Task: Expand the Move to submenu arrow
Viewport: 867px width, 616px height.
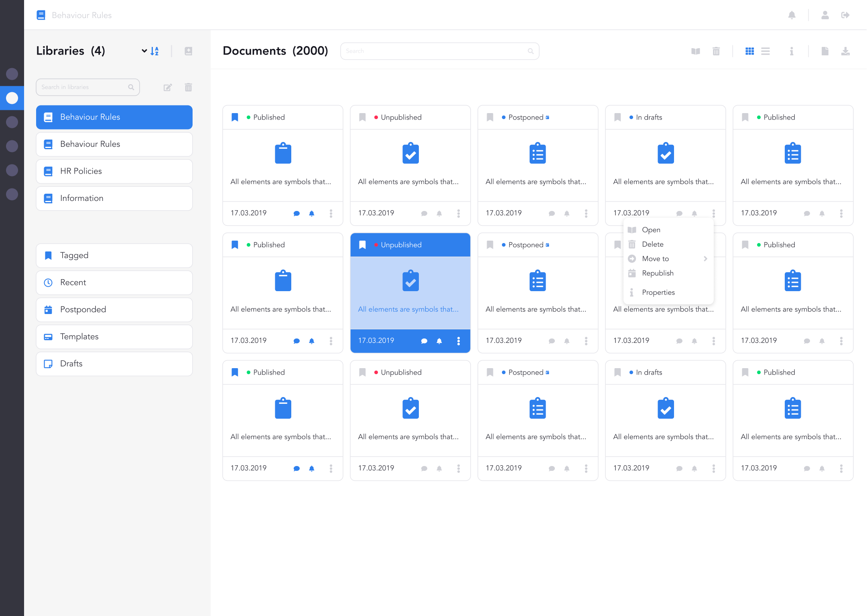Action: (705, 259)
